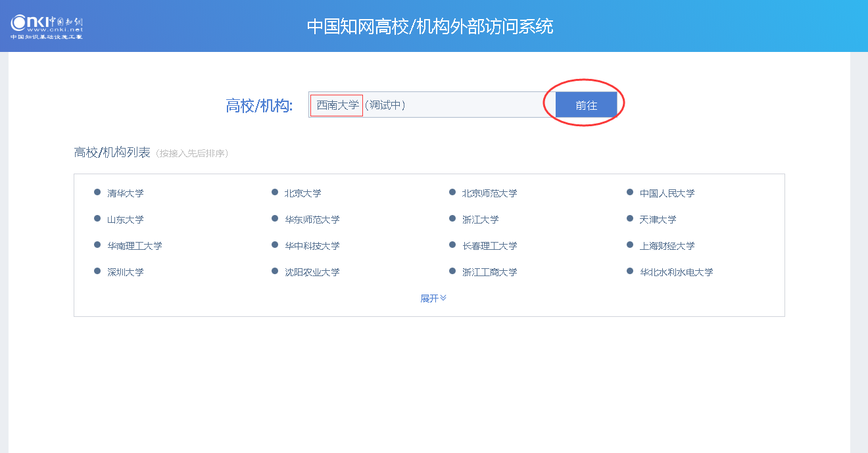868x453 pixels.
Task: Click the CNKI logo in the header
Action: [x=47, y=26]
